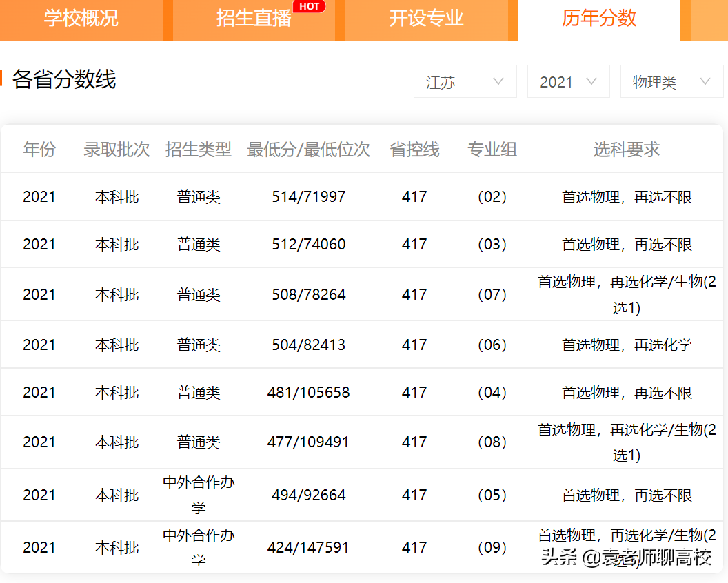Switch to the 学校概况 tab
The height and width of the screenshot is (583, 728).
click(x=81, y=19)
